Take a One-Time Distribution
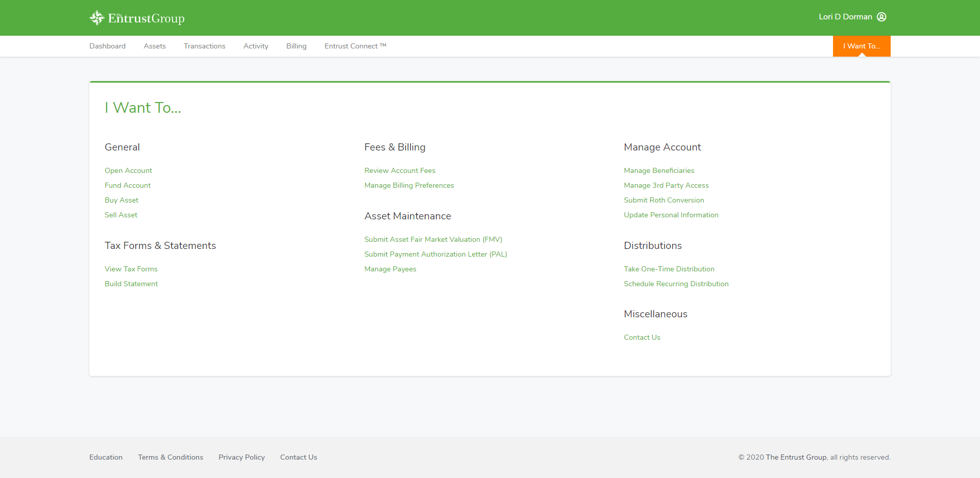The image size is (980, 478). tap(669, 269)
